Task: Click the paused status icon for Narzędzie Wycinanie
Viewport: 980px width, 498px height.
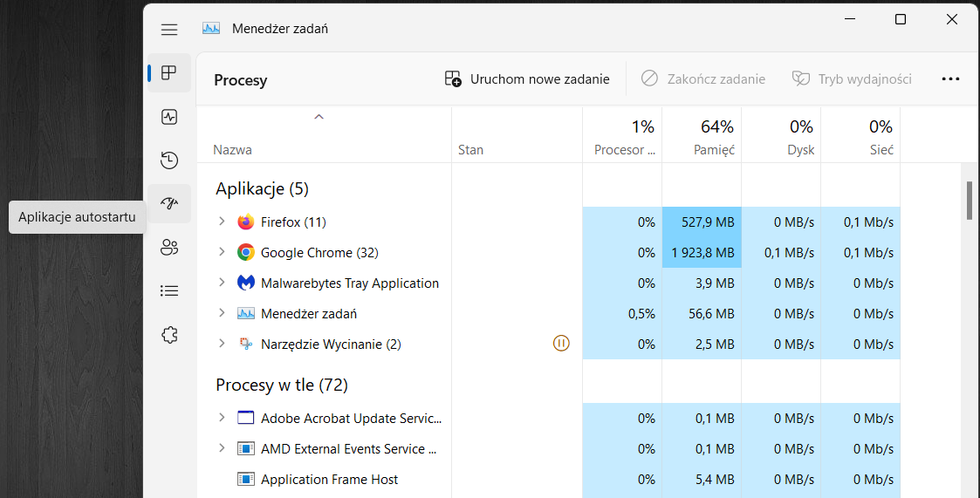Action: pos(561,344)
